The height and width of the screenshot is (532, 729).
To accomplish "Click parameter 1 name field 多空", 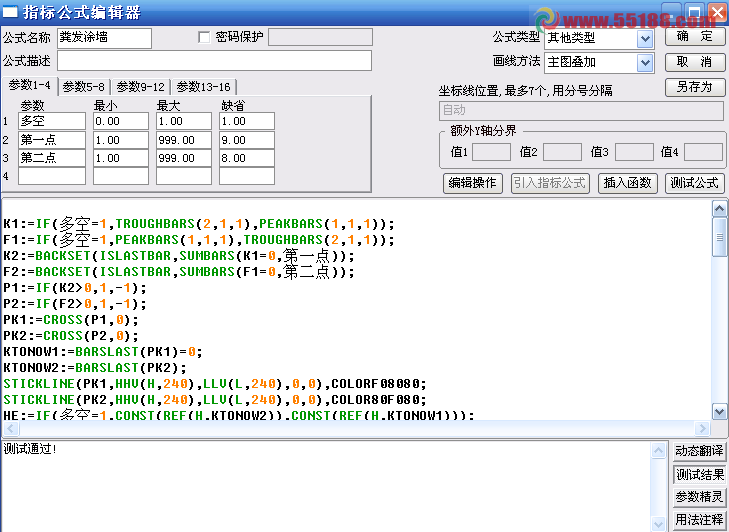I will pyautogui.click(x=52, y=121).
